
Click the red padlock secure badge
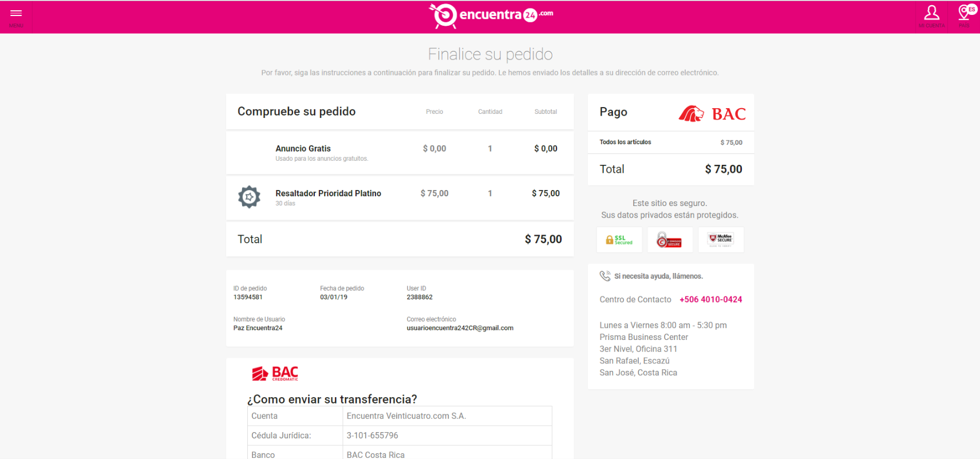click(x=670, y=240)
